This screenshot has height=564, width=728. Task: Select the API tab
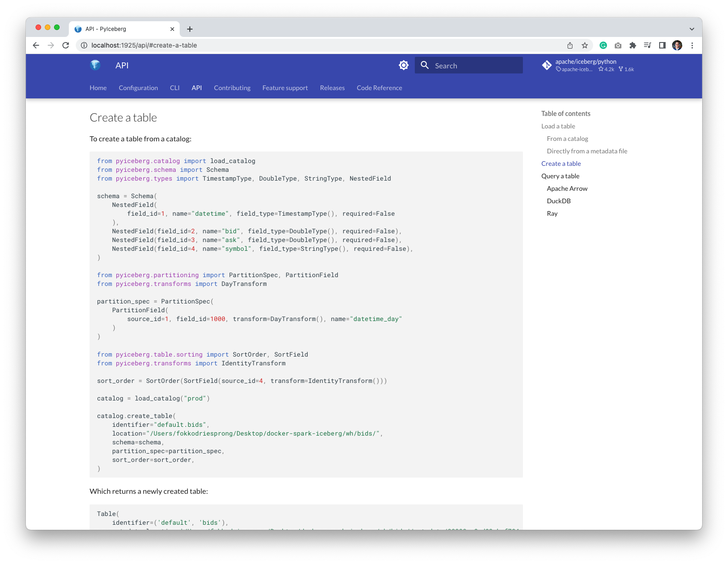point(197,88)
